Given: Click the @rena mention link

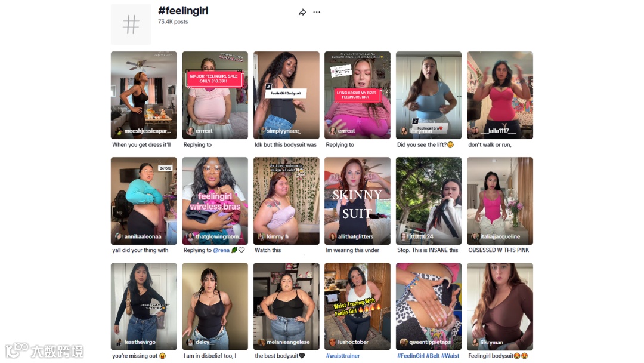Looking at the screenshot, I should (221, 250).
